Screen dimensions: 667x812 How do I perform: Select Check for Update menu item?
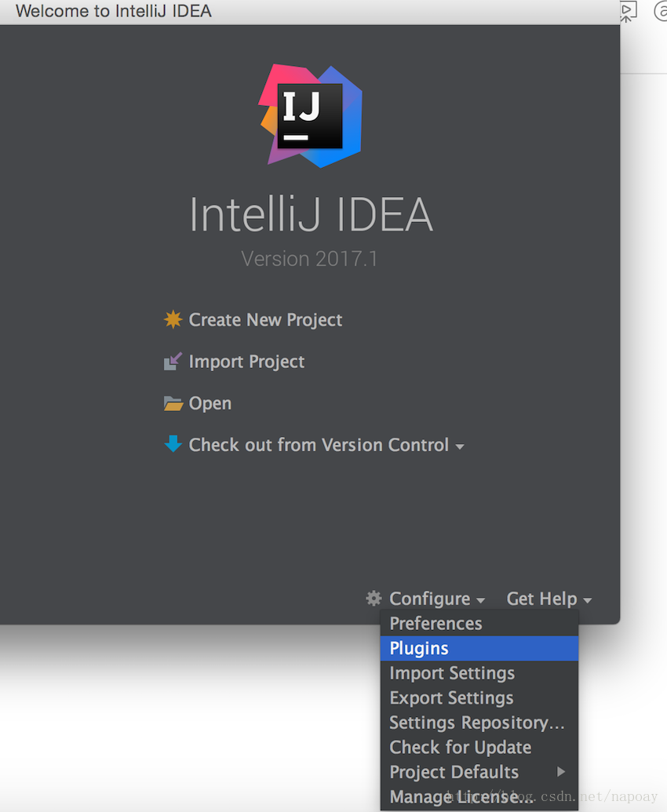click(x=479, y=747)
